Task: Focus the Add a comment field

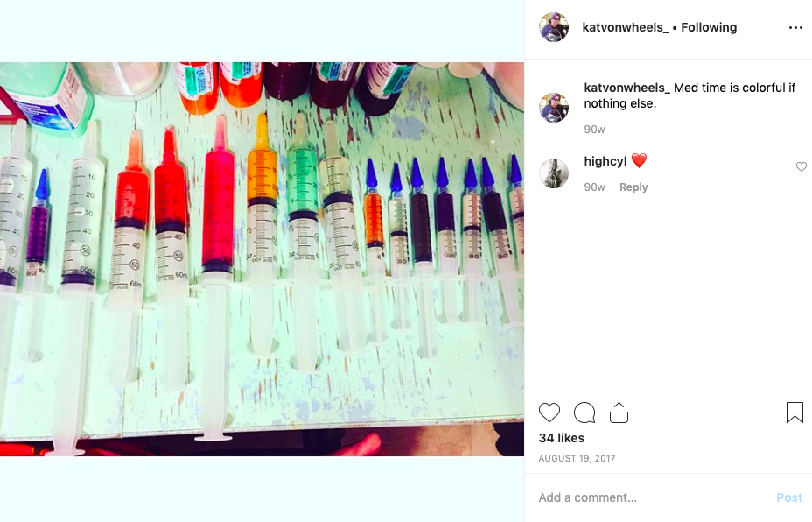Action: (x=653, y=497)
